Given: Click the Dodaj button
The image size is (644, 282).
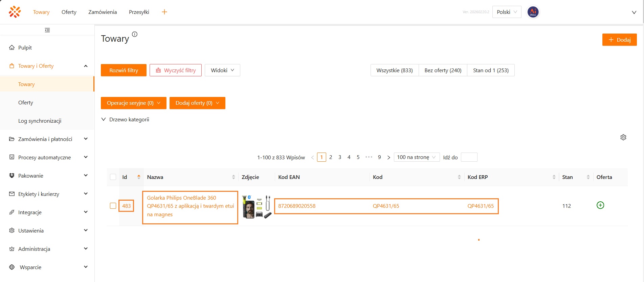Looking at the screenshot, I should pos(619,40).
